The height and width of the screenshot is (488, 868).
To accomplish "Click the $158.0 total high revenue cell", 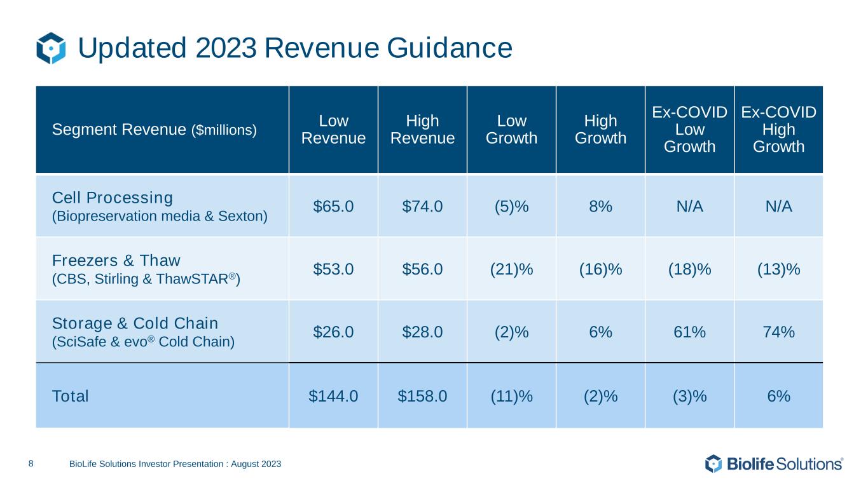I will click(422, 396).
